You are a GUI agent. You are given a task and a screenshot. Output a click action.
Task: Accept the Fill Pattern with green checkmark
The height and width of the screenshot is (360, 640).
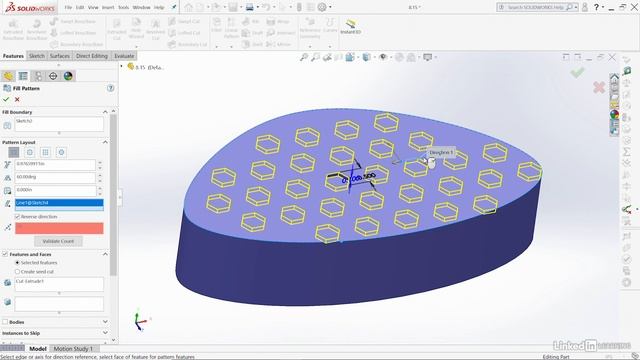[6, 99]
